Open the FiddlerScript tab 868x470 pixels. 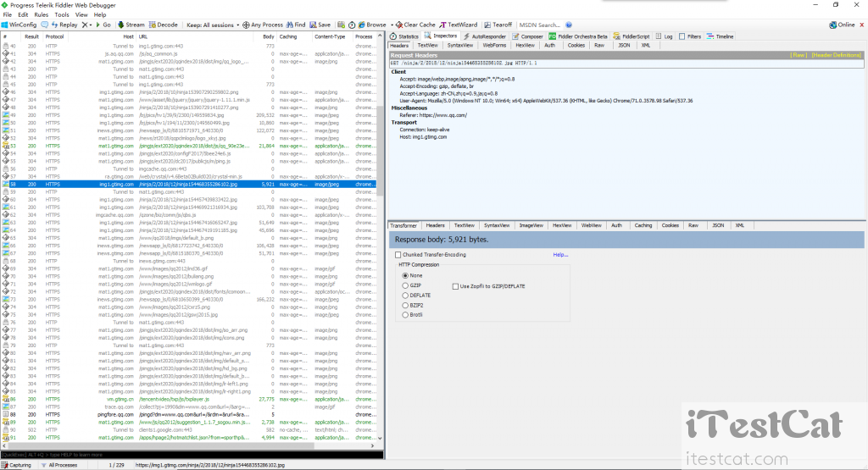(x=632, y=36)
